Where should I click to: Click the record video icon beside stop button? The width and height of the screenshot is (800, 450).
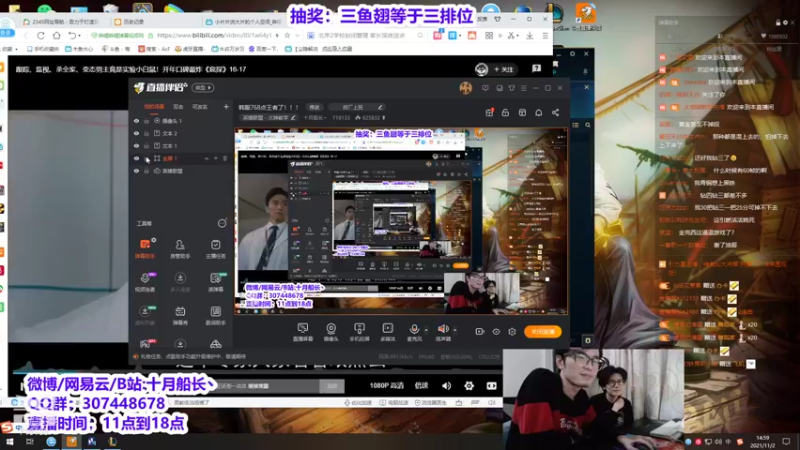[x=480, y=332]
